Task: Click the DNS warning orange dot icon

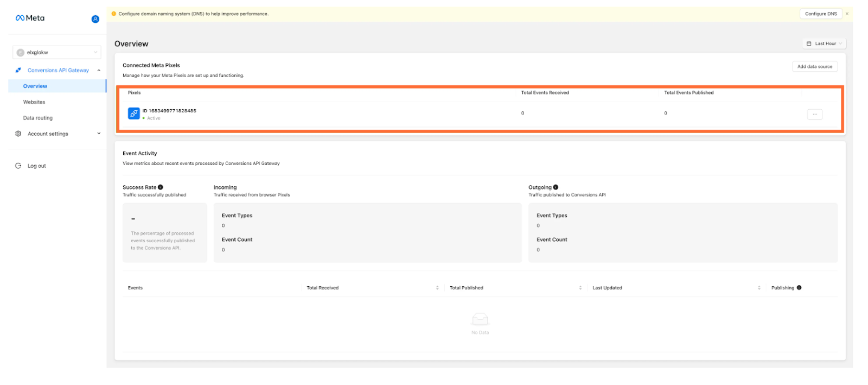Action: pos(114,14)
